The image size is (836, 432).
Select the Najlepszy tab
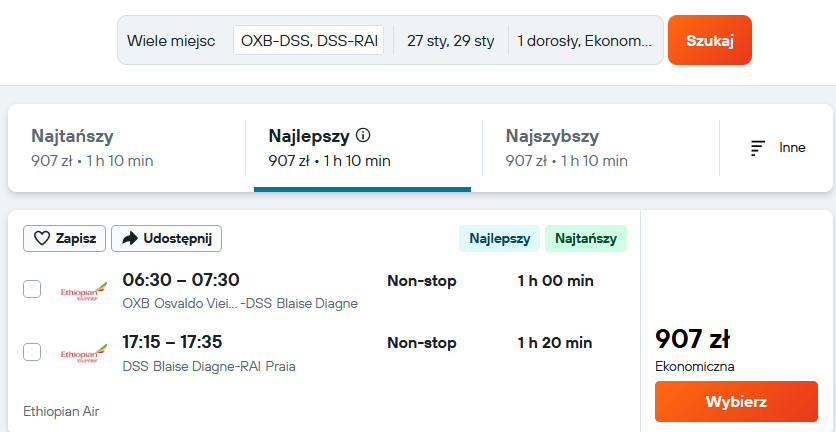(x=364, y=148)
